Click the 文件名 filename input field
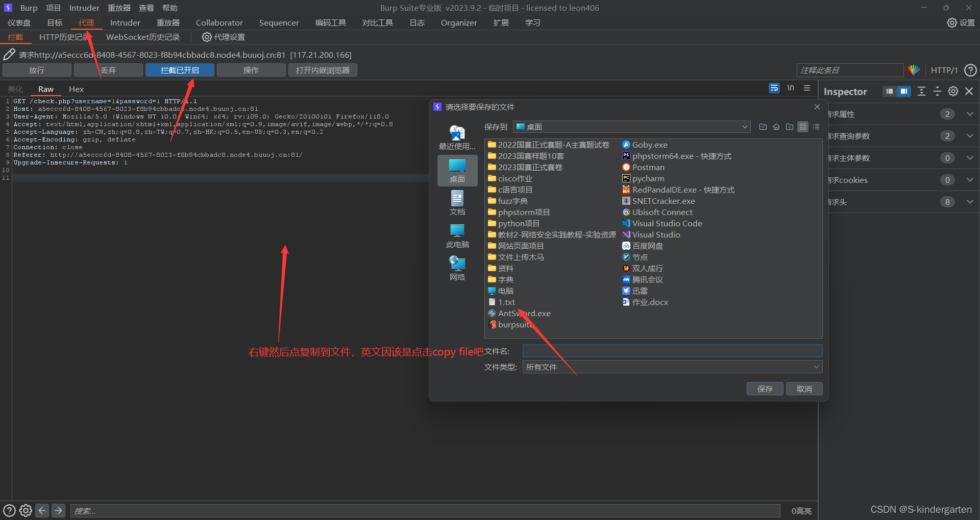980x520 pixels. click(672, 351)
